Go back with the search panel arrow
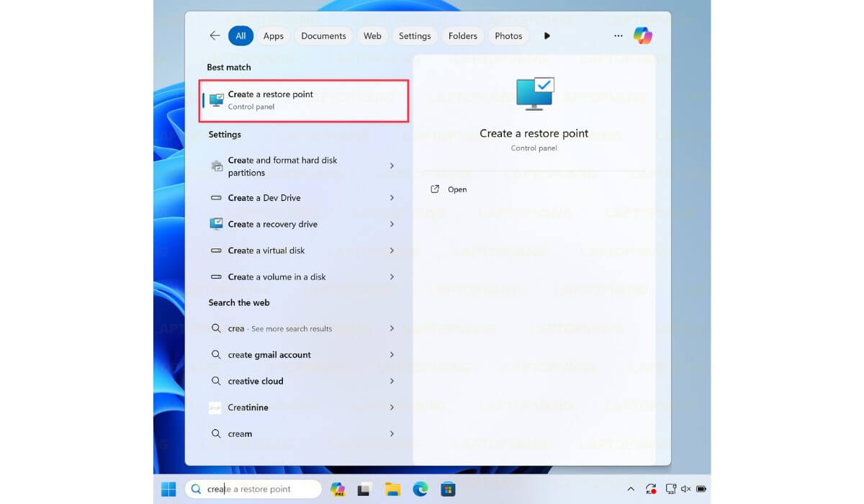The height and width of the screenshot is (504, 864). point(215,35)
